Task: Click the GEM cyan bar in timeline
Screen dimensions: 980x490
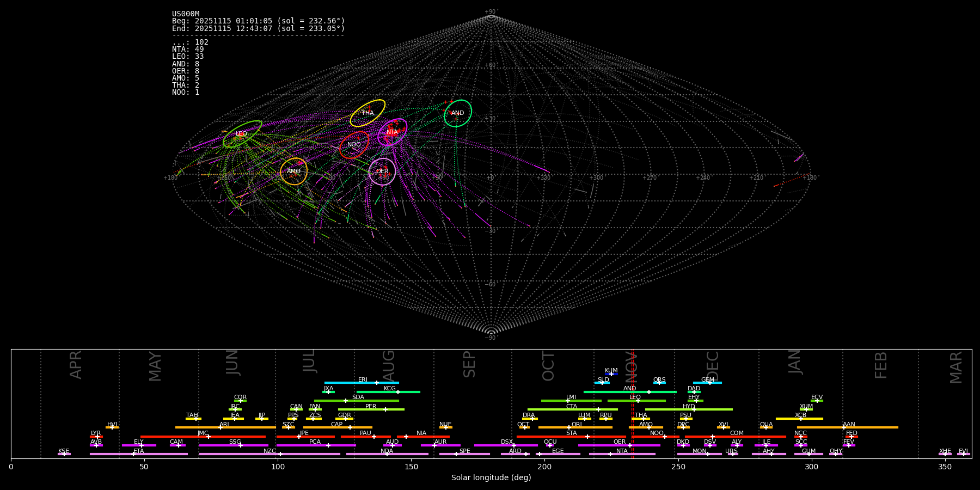Action: click(x=707, y=383)
